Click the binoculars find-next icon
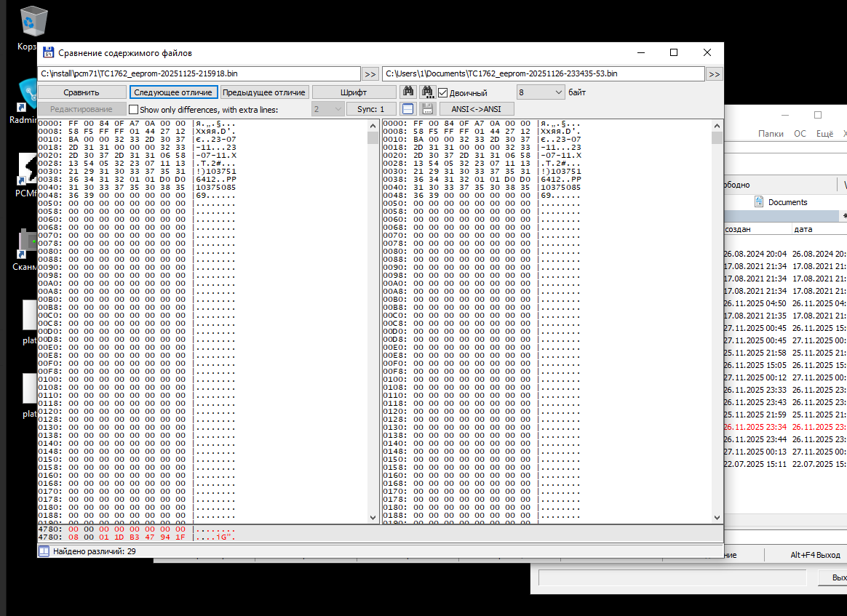 [x=428, y=92]
